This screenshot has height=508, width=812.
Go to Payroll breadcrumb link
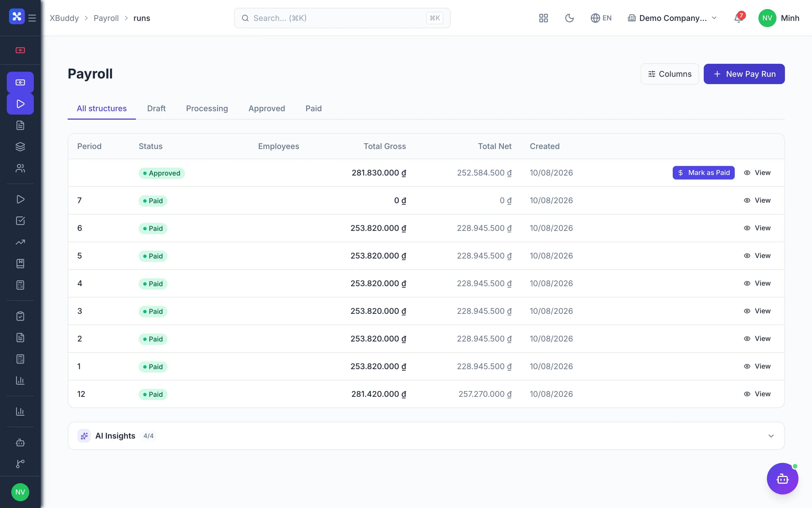pyautogui.click(x=106, y=18)
